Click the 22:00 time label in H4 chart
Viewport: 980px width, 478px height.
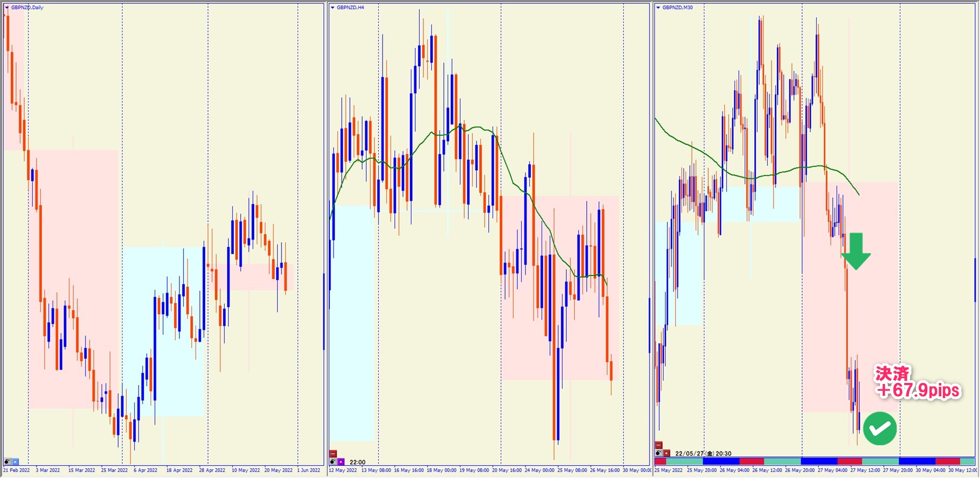tap(357, 462)
